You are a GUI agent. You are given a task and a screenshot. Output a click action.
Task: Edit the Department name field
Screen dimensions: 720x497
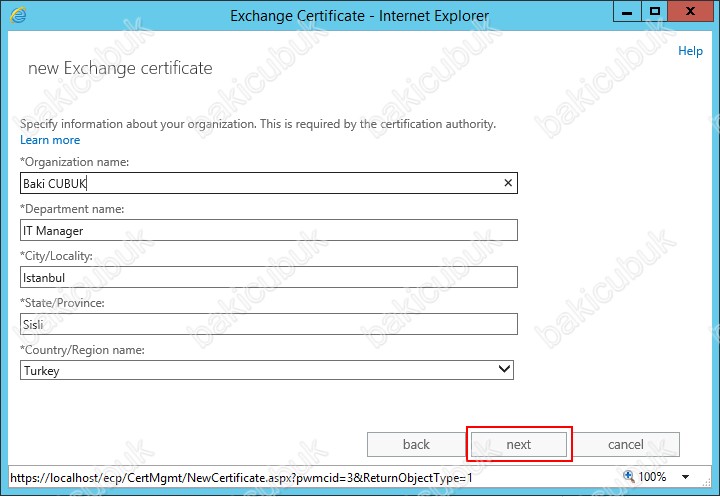[269, 230]
